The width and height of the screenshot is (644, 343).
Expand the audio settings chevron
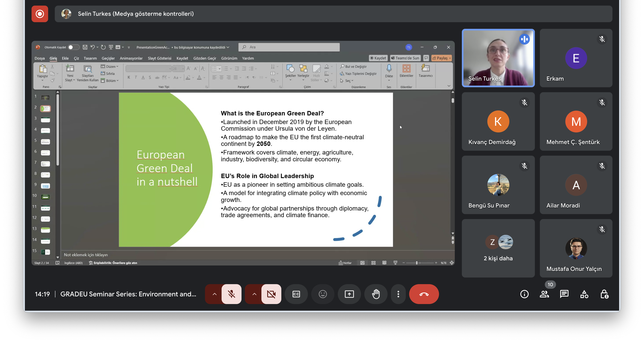(x=214, y=294)
